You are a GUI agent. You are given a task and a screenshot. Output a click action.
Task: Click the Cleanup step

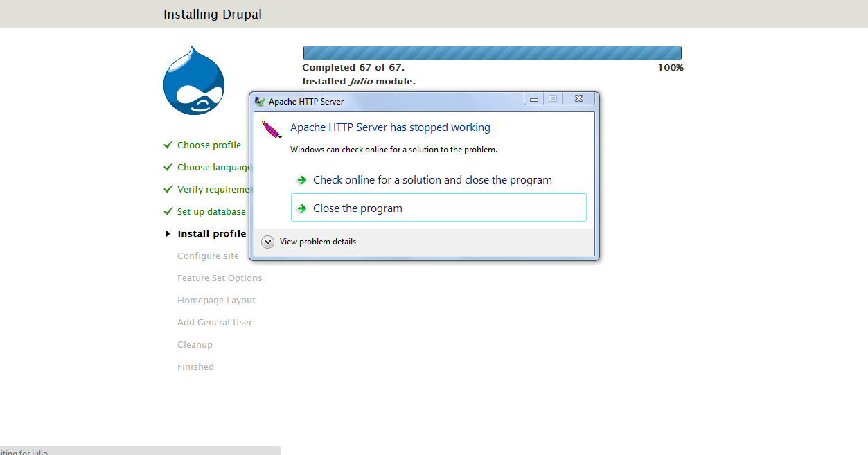195,344
